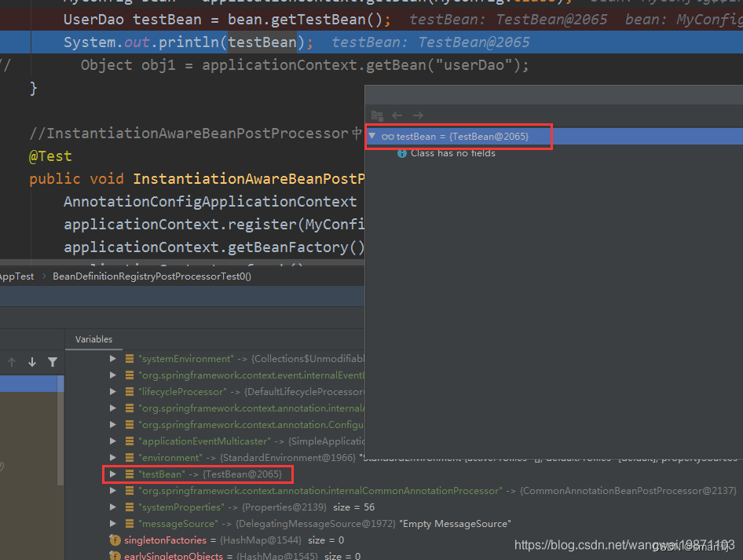
Task: Click the filter funnel icon
Action: (x=53, y=362)
